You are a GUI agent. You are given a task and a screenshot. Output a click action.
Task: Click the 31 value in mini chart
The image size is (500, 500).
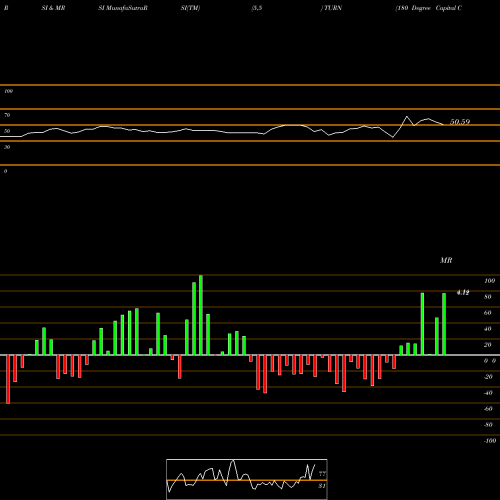322,486
